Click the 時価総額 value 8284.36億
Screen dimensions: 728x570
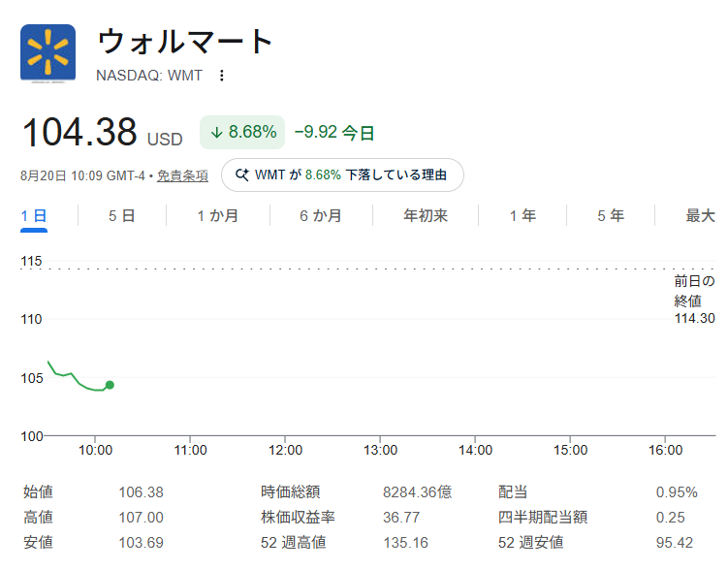pos(418,492)
